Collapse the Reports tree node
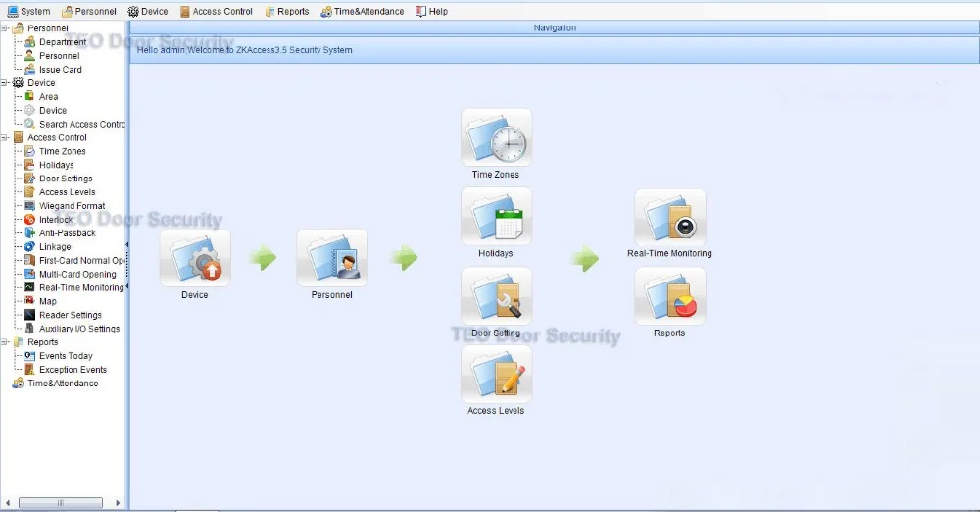 point(4,341)
